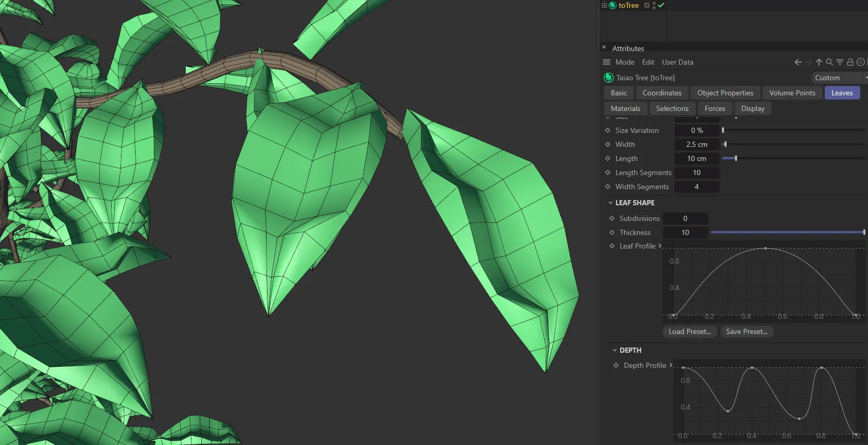Toggle the green enable checkmark for toTree
This screenshot has height=445, width=868.
click(x=661, y=5)
